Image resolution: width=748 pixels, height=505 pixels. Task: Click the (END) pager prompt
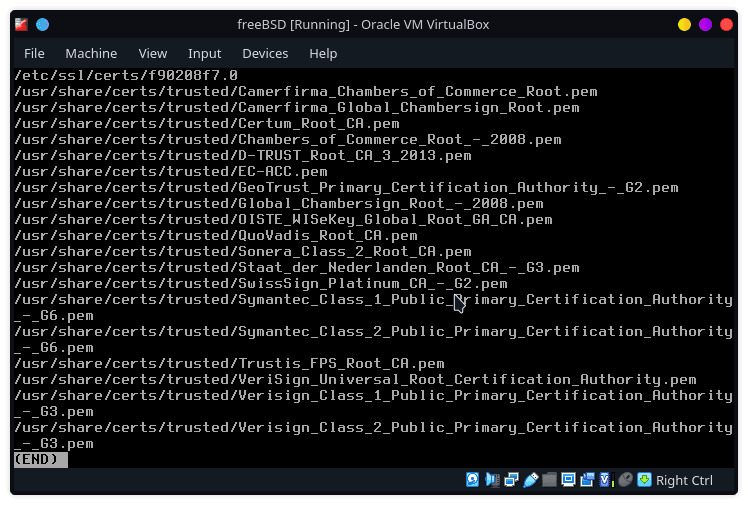[x=41, y=460]
